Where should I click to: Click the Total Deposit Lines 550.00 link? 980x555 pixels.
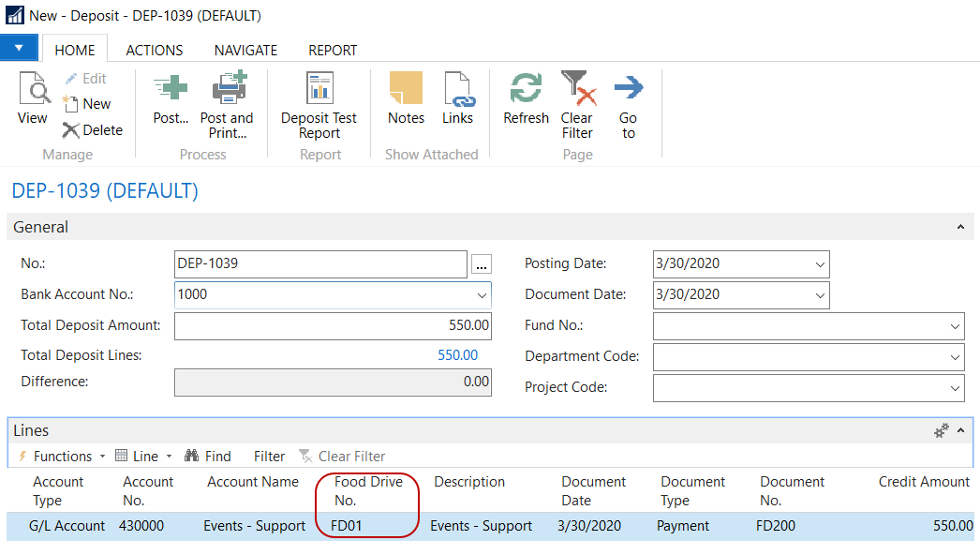tap(457, 355)
